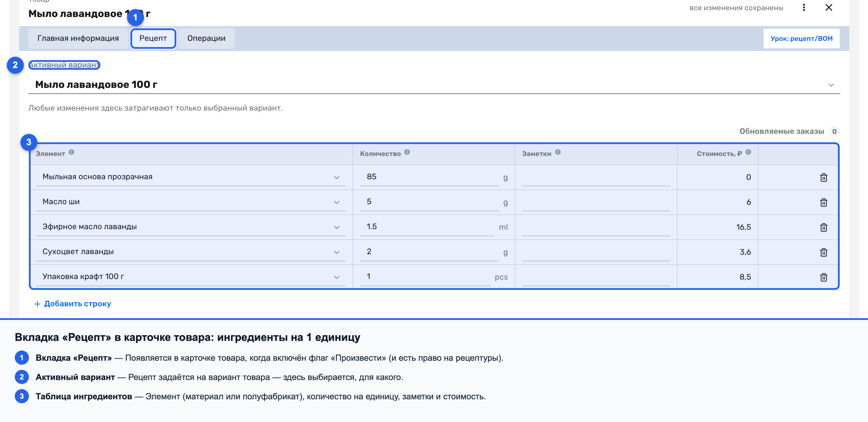Screen dimensions: 868x422
Task: Open element dropdown for Сухоцвет лаванды
Action: [336, 252]
